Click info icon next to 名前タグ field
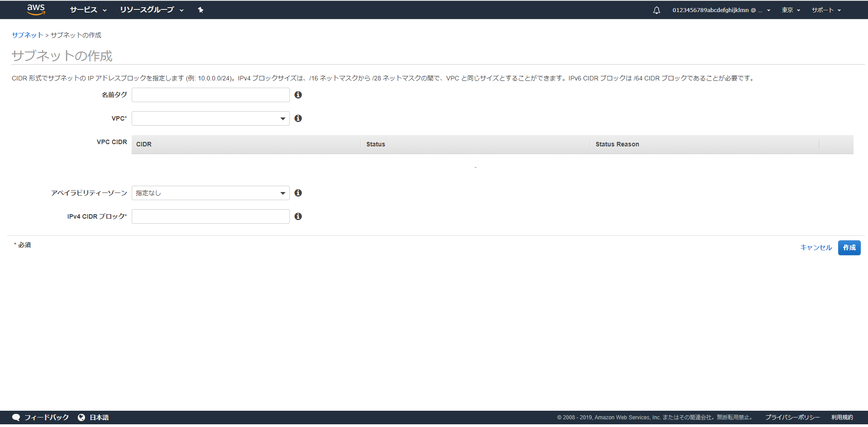The width and height of the screenshot is (868, 427). [298, 95]
